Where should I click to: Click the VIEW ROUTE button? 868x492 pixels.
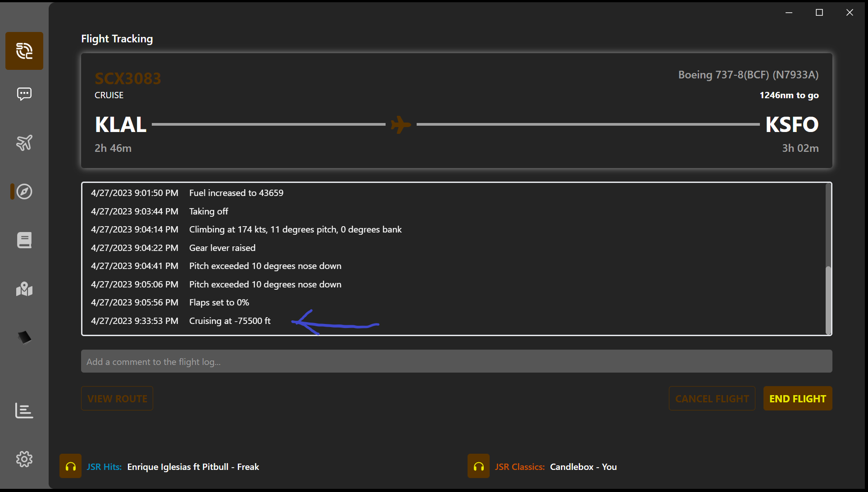117,399
